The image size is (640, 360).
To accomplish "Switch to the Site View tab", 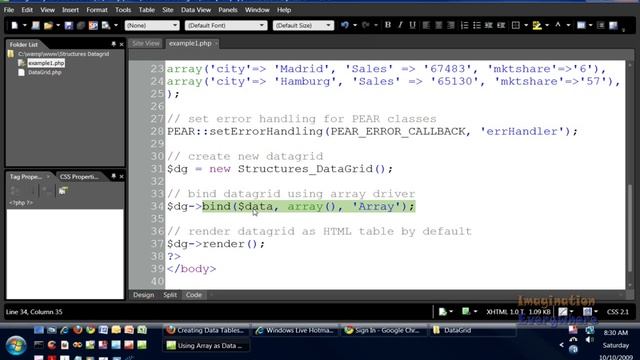I will 146,43.
